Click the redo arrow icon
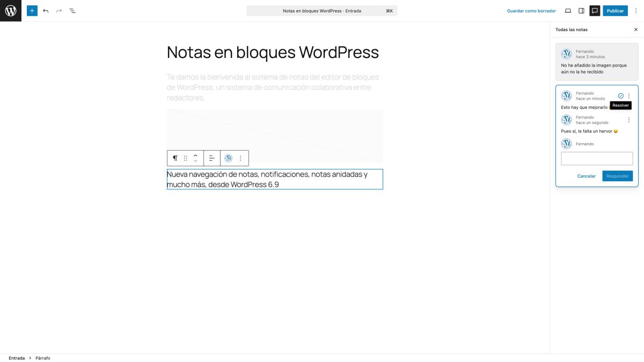Image resolution: width=644 pixels, height=362 pixels. (58, 10)
